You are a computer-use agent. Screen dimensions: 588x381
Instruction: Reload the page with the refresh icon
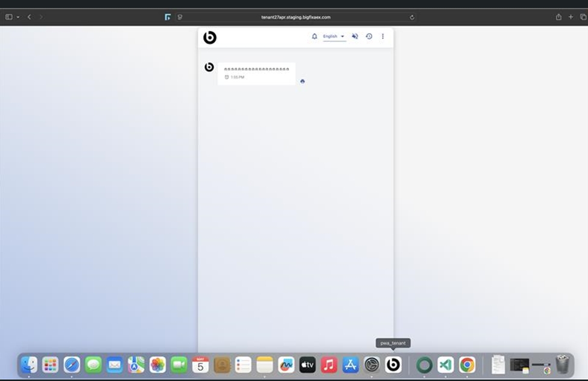(x=412, y=18)
